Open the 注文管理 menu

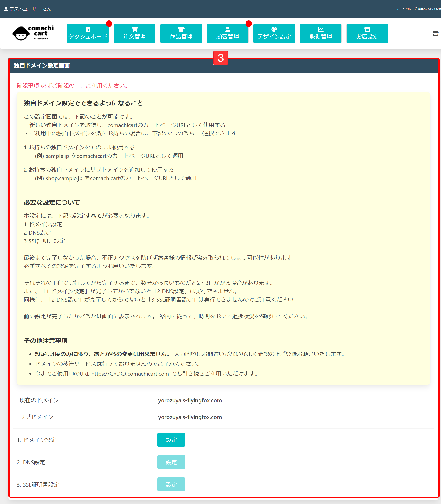(x=134, y=34)
